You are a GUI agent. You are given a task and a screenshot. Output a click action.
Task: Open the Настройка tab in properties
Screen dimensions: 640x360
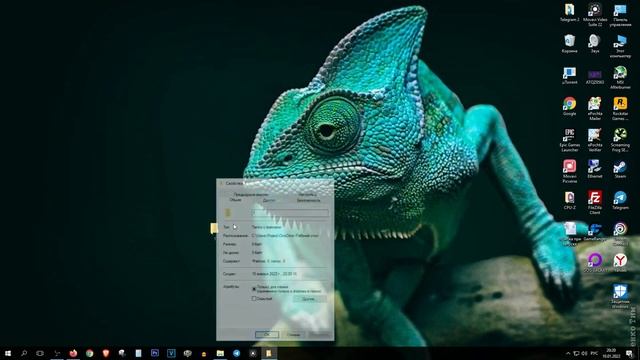click(307, 195)
